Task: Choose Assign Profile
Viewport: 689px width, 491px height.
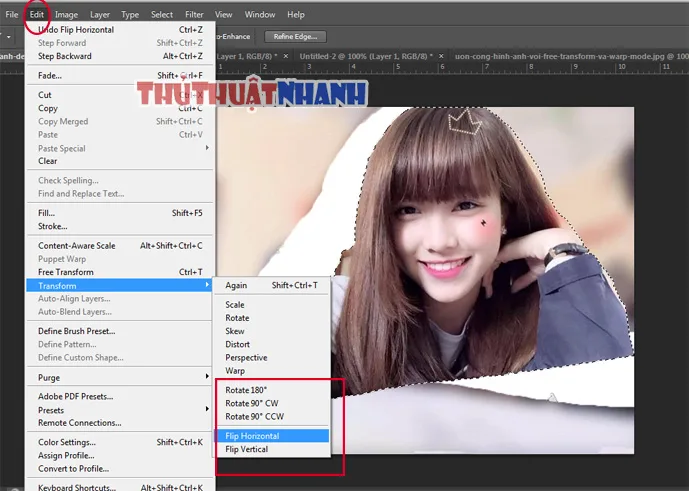Action: (x=120, y=455)
